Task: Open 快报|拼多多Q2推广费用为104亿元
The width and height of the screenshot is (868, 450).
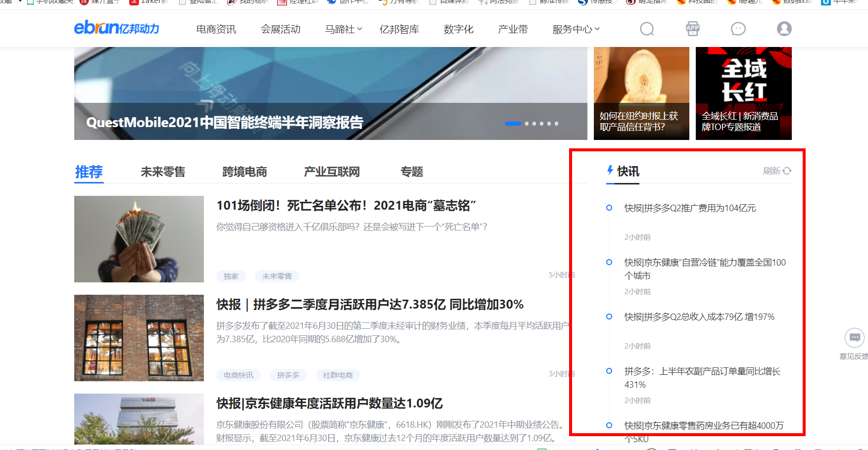Action: point(690,208)
